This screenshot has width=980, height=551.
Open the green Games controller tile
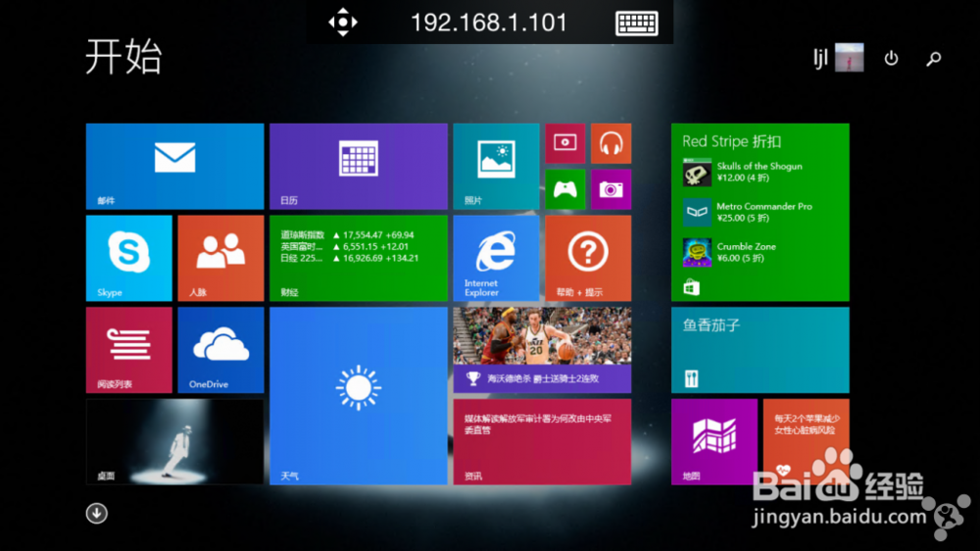pyautogui.click(x=565, y=189)
